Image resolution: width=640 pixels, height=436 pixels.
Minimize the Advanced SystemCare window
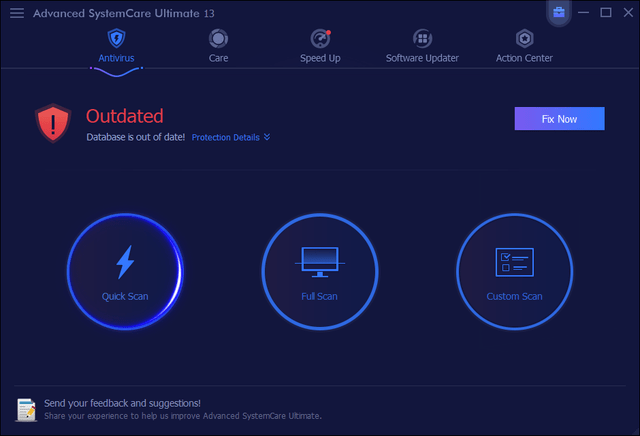click(x=584, y=13)
